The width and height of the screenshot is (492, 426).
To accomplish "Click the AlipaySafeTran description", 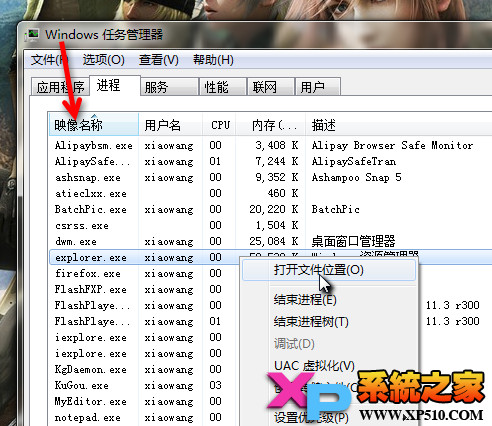I will click(x=354, y=162).
